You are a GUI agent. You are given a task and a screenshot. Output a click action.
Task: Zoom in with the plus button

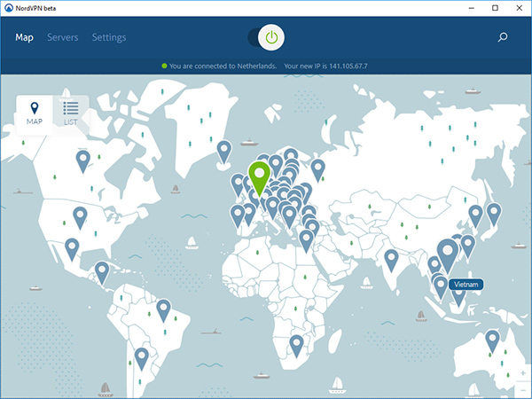point(523,373)
